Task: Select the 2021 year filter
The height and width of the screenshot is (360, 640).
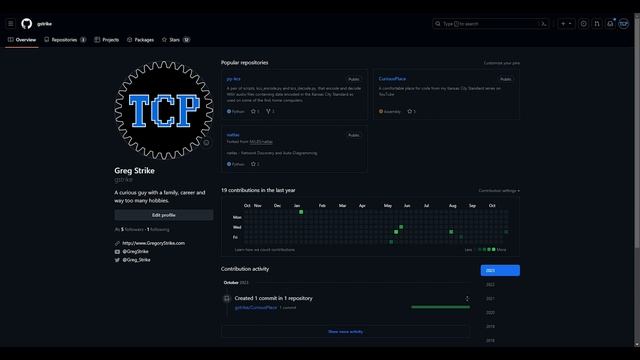Action: click(490, 298)
